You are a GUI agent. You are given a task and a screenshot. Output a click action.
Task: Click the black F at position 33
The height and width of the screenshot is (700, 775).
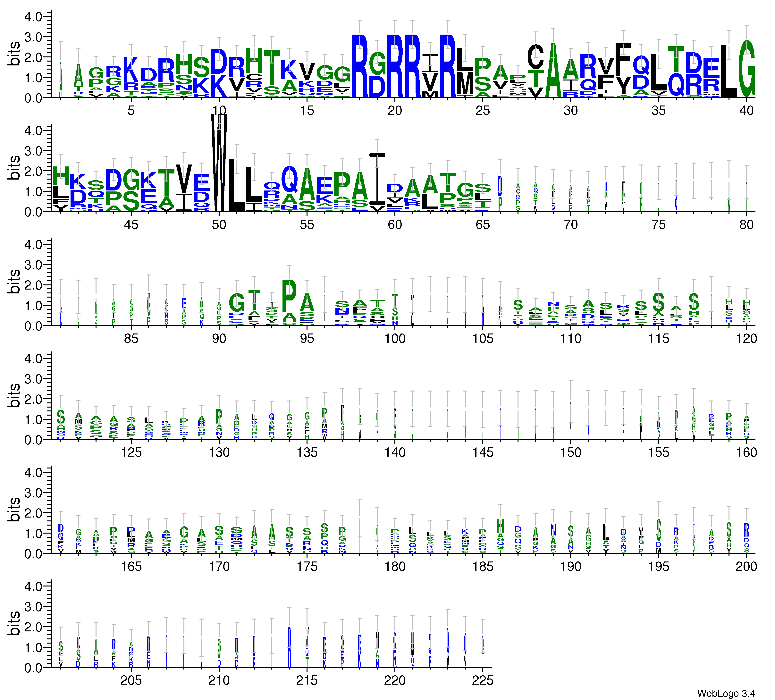623,59
